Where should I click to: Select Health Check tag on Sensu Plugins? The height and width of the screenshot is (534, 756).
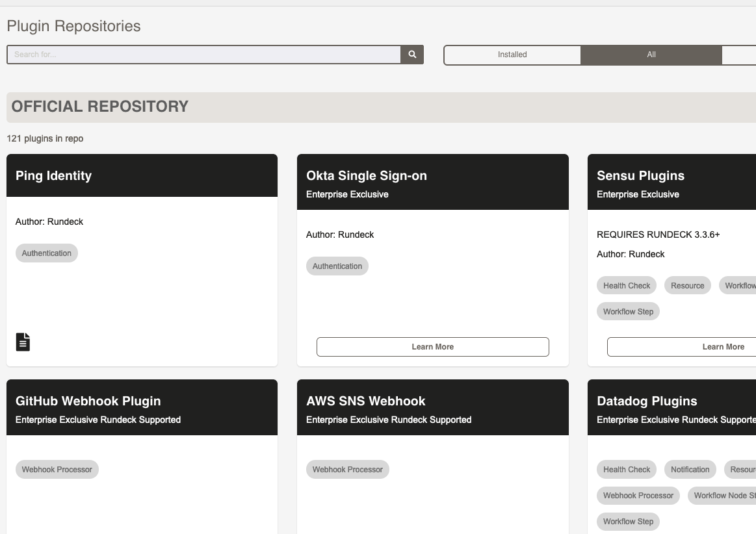coord(626,285)
